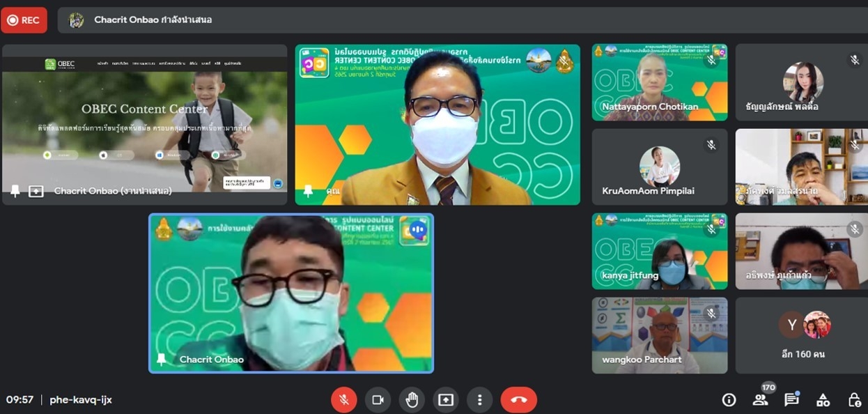Open host controls lock icon

click(854, 399)
